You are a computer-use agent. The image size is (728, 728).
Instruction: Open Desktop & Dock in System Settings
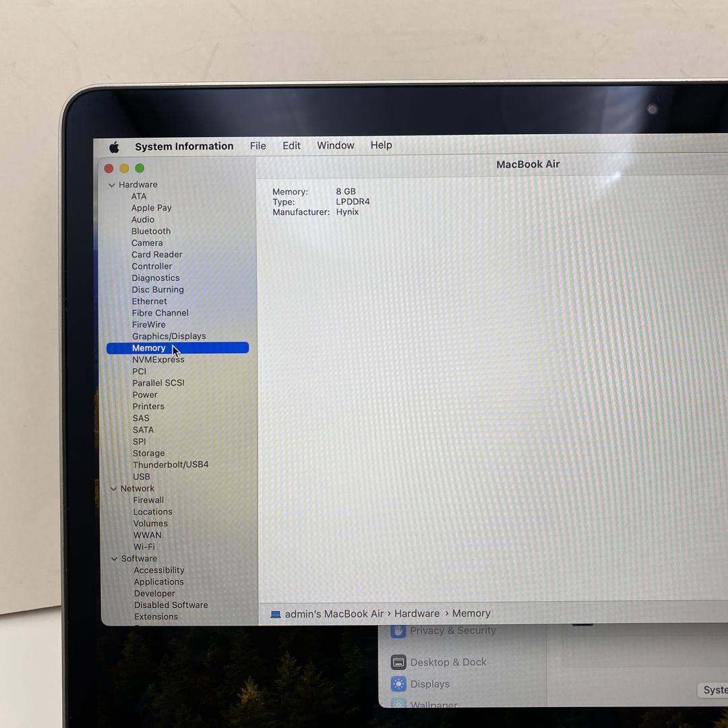(439, 662)
